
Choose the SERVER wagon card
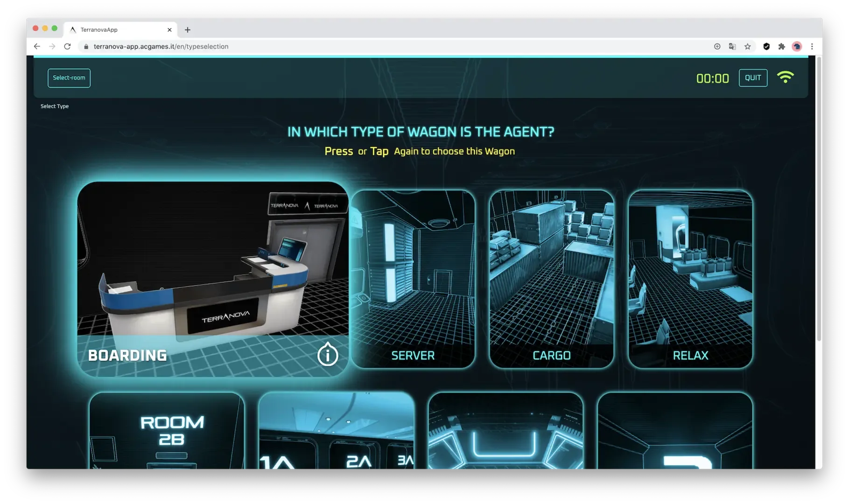click(413, 279)
